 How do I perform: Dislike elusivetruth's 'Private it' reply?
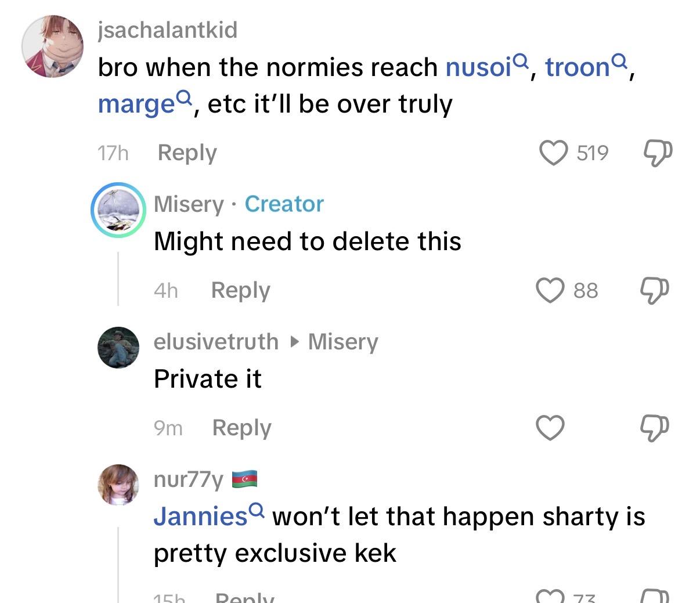pos(654,428)
